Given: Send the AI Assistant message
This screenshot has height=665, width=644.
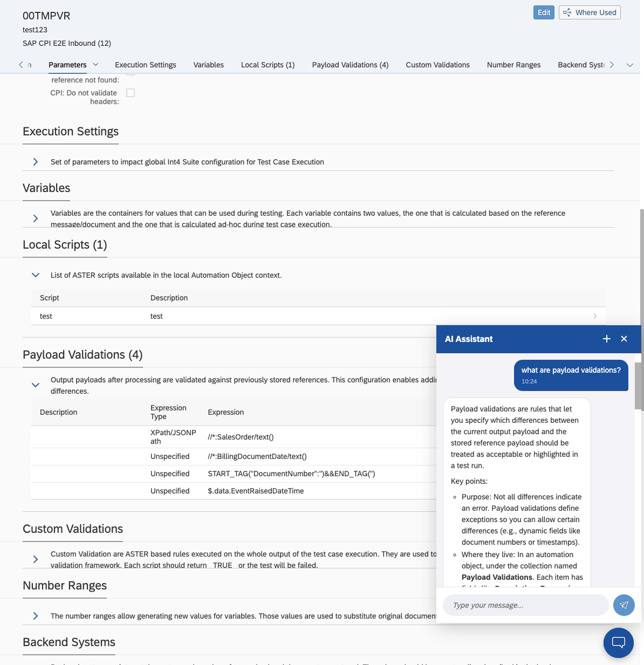Looking at the screenshot, I should coord(624,605).
